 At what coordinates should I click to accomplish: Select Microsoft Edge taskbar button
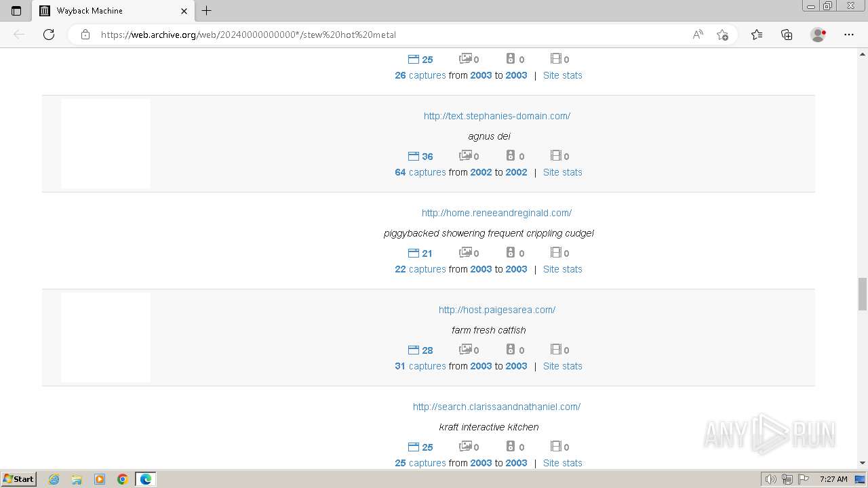146,479
